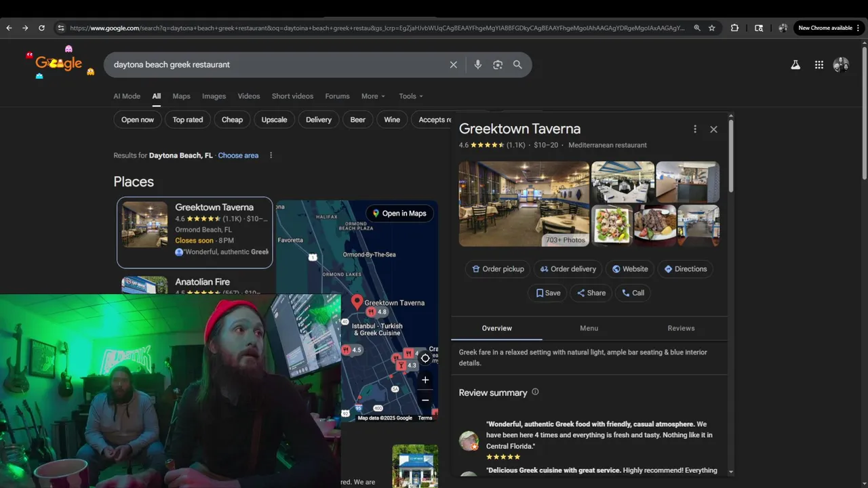Zoom in on the map

click(425, 380)
